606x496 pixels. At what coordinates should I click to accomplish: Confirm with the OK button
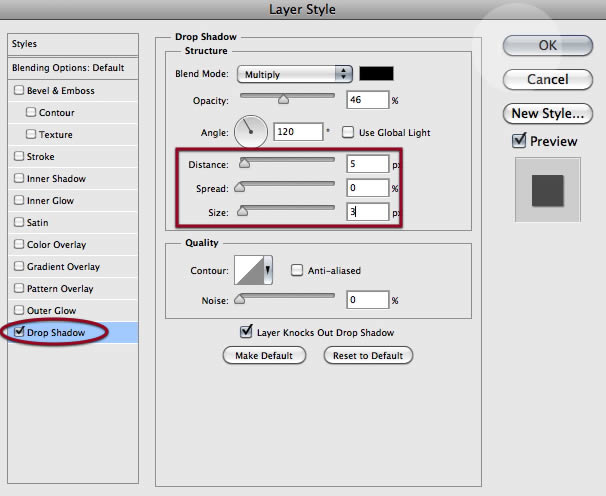point(548,45)
